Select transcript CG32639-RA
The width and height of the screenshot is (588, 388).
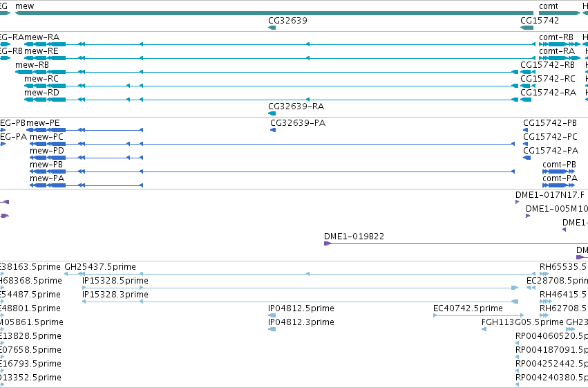[272, 113]
